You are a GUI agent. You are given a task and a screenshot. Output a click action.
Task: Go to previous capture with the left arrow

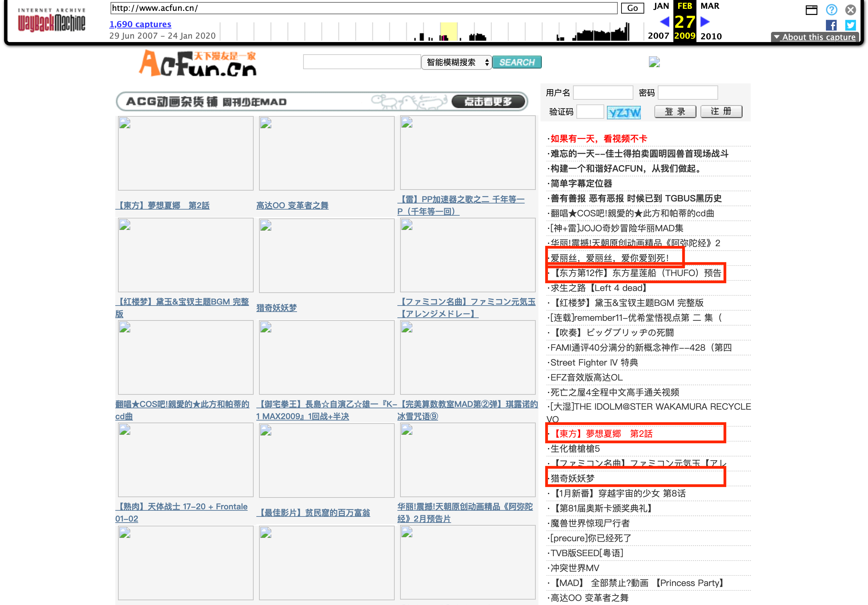click(665, 22)
